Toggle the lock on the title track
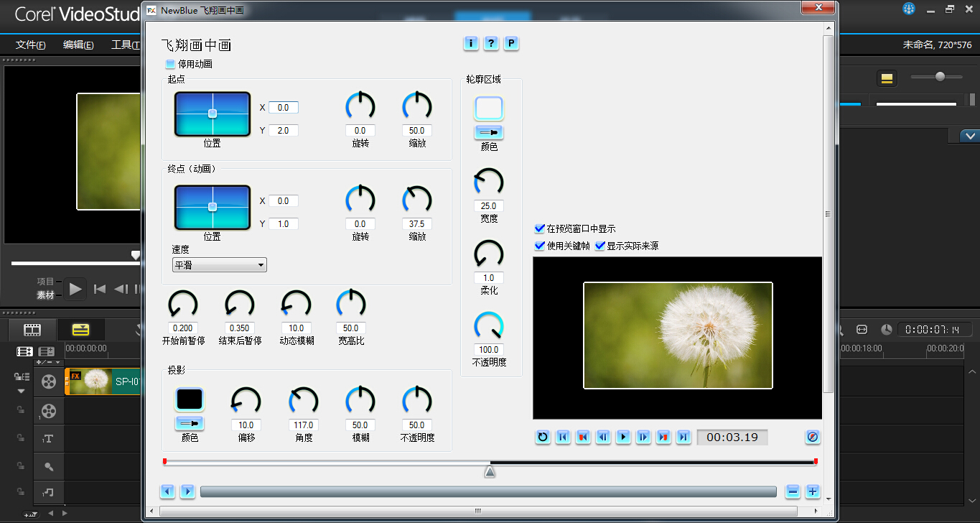Screen dimensions: 980x523 [x=21, y=438]
